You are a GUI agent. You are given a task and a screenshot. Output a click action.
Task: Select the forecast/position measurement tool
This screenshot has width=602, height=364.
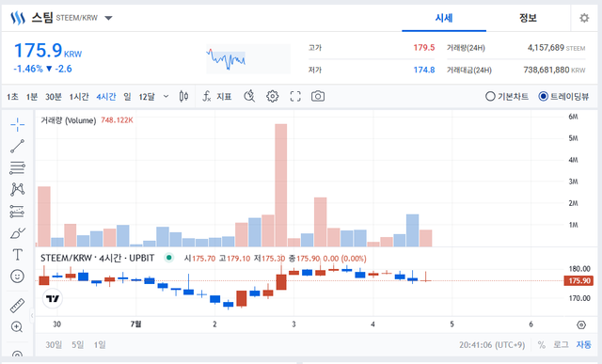pyautogui.click(x=17, y=212)
